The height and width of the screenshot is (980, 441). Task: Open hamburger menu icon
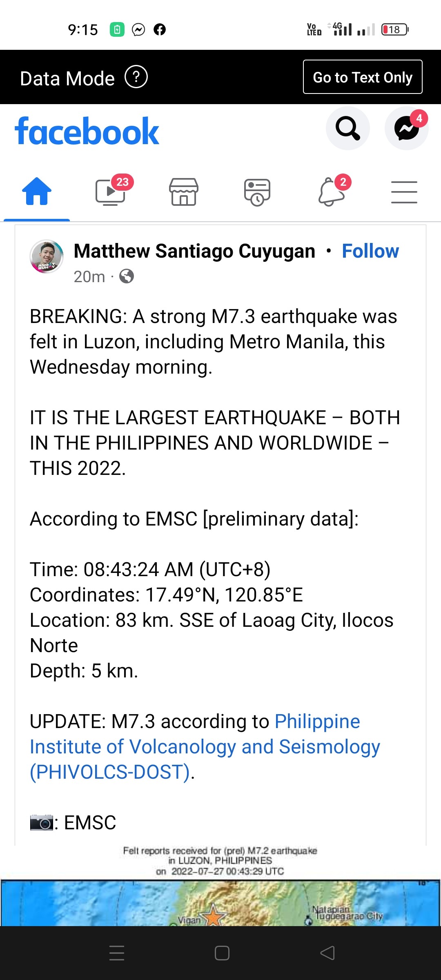click(x=404, y=192)
